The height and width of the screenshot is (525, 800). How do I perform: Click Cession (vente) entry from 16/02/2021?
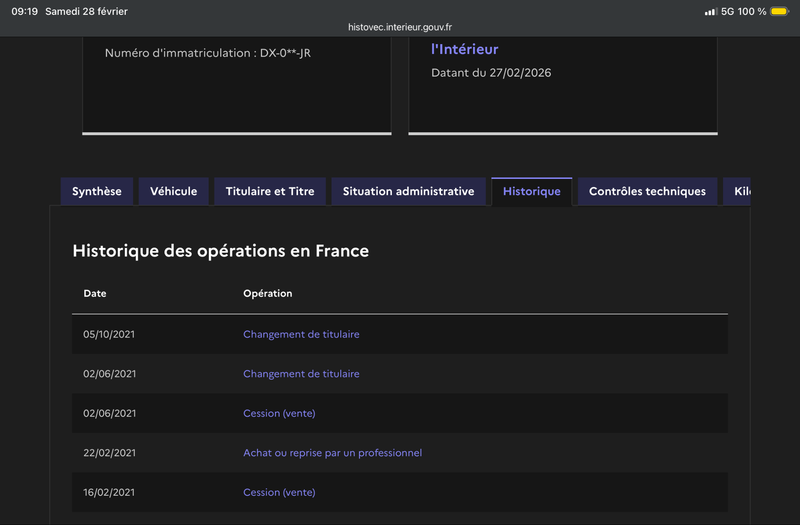click(279, 492)
